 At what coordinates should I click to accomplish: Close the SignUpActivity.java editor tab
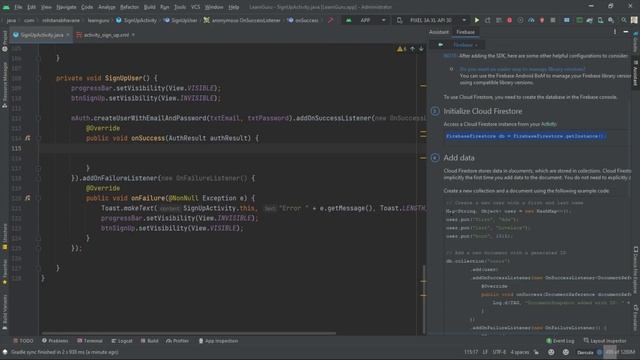[68, 35]
